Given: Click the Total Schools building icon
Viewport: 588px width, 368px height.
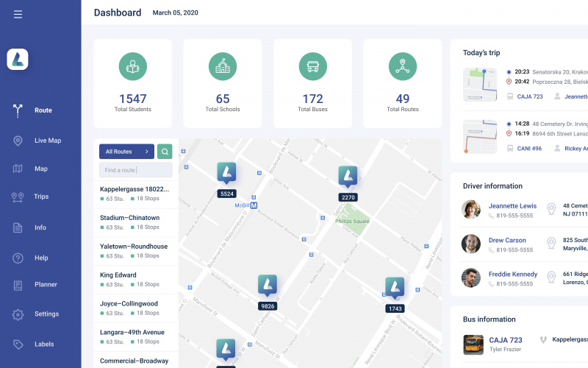Looking at the screenshot, I should pos(223,66).
